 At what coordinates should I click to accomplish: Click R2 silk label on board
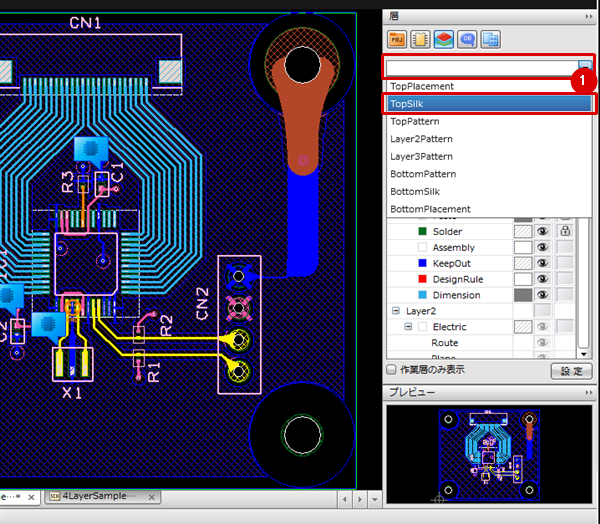166,326
